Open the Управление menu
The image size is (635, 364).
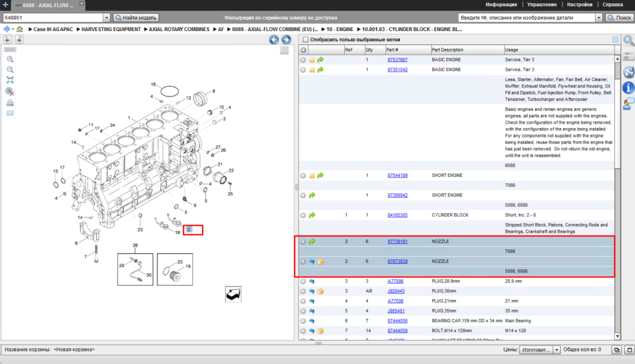[x=542, y=5]
